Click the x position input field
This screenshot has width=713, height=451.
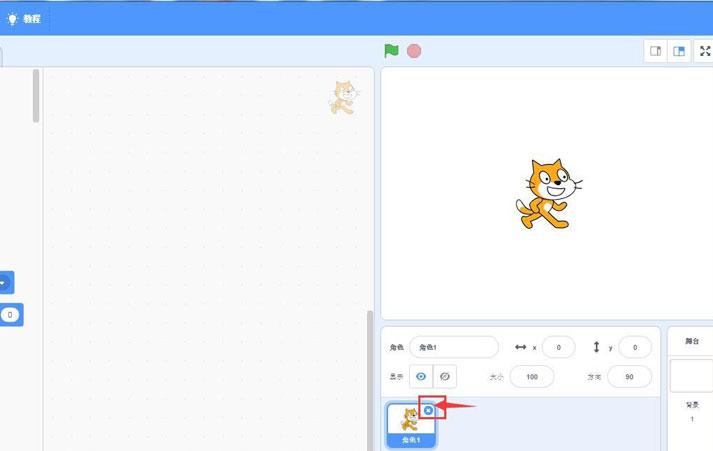(558, 347)
